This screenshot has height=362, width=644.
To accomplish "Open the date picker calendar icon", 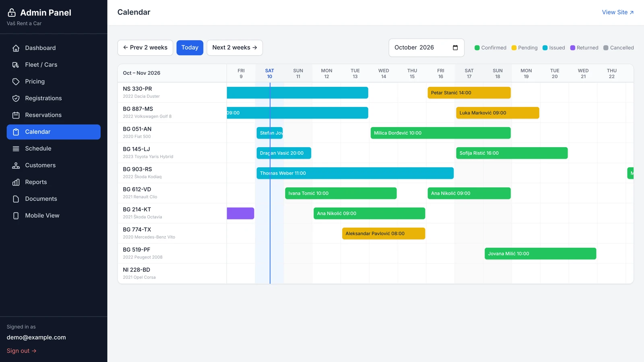I will pos(455,47).
